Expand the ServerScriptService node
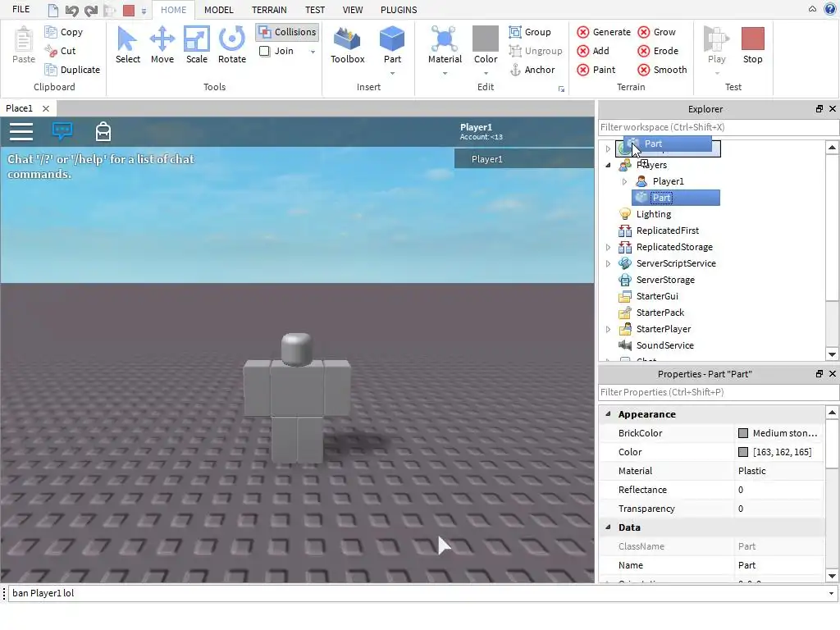Viewport: 840px width, 630px height. [x=608, y=263]
